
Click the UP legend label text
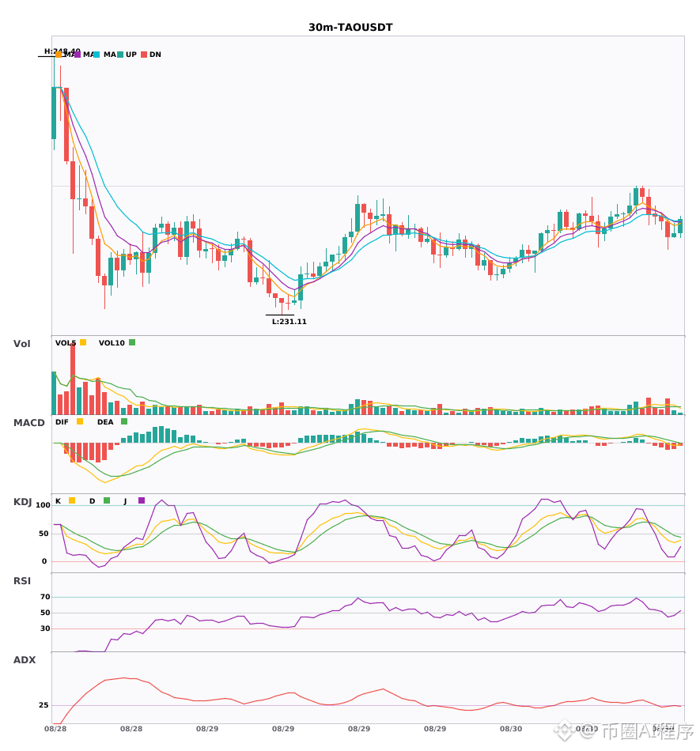[131, 55]
